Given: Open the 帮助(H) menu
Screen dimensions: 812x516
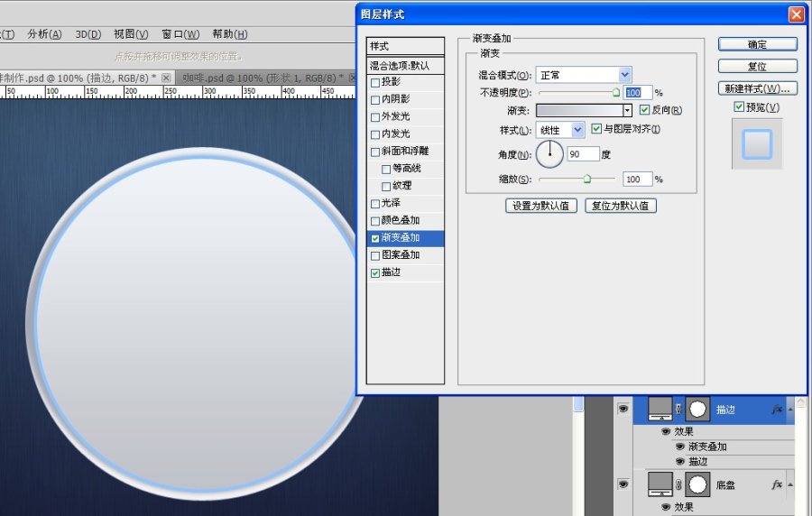Looking at the screenshot, I should [230, 34].
